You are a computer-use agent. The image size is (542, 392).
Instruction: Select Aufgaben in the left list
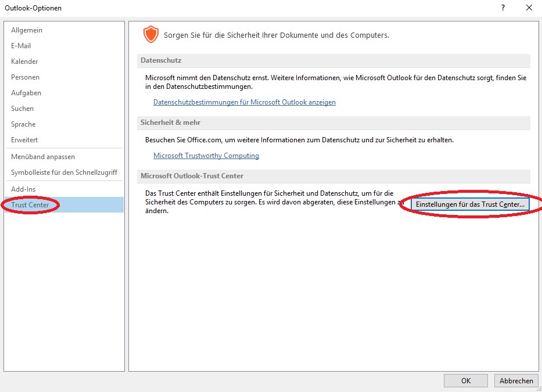26,93
